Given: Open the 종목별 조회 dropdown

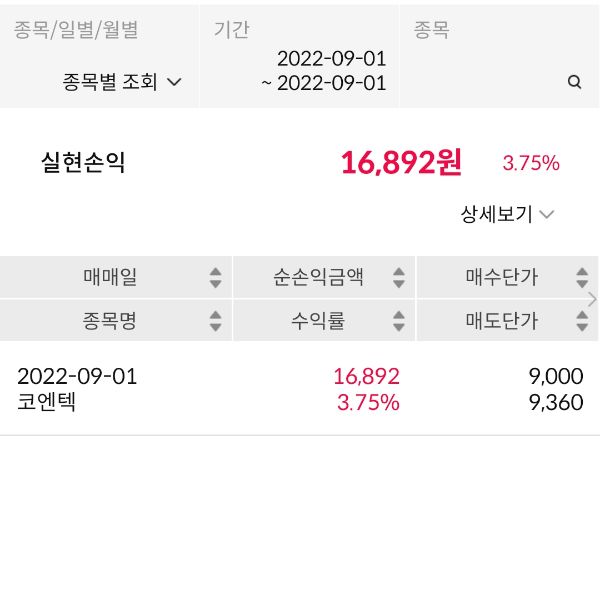Looking at the screenshot, I should point(122,83).
